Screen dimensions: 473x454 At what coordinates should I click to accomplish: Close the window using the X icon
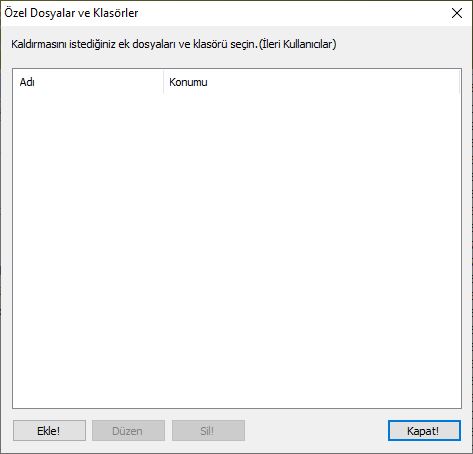tap(457, 13)
